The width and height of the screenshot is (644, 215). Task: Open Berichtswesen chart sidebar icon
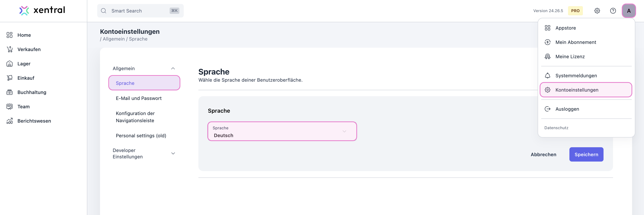click(x=10, y=121)
